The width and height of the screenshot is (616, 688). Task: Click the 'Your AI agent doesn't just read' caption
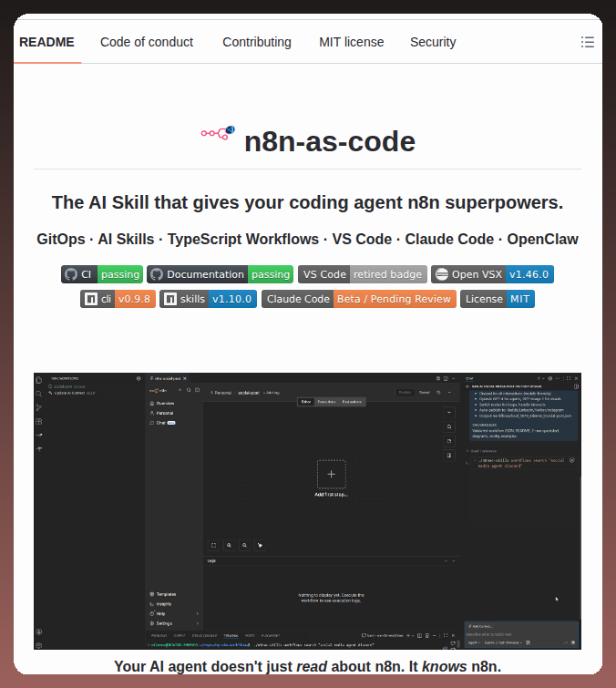click(308, 666)
